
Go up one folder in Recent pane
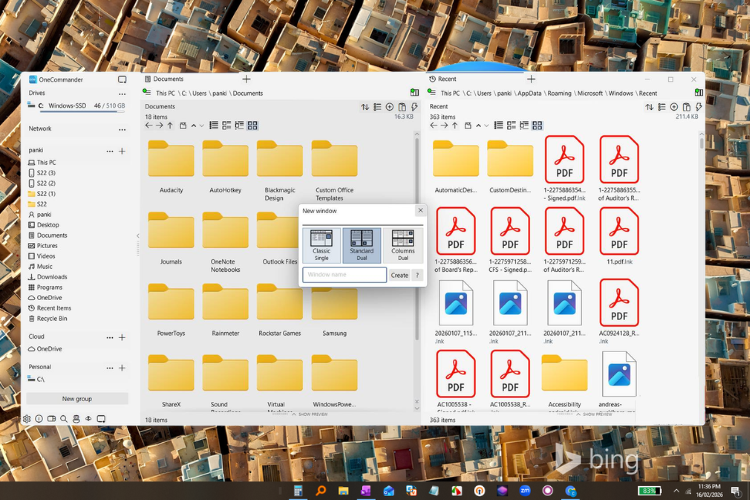[455, 125]
